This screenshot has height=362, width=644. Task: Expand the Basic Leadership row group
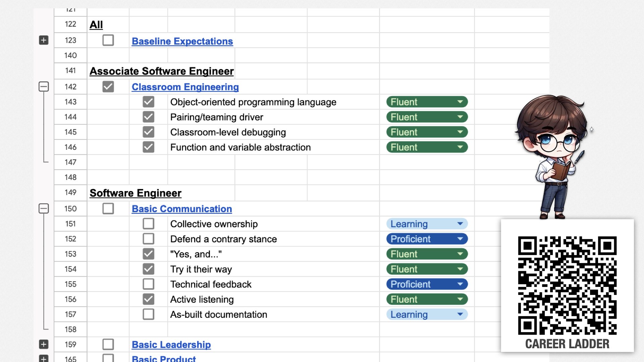tap(44, 344)
